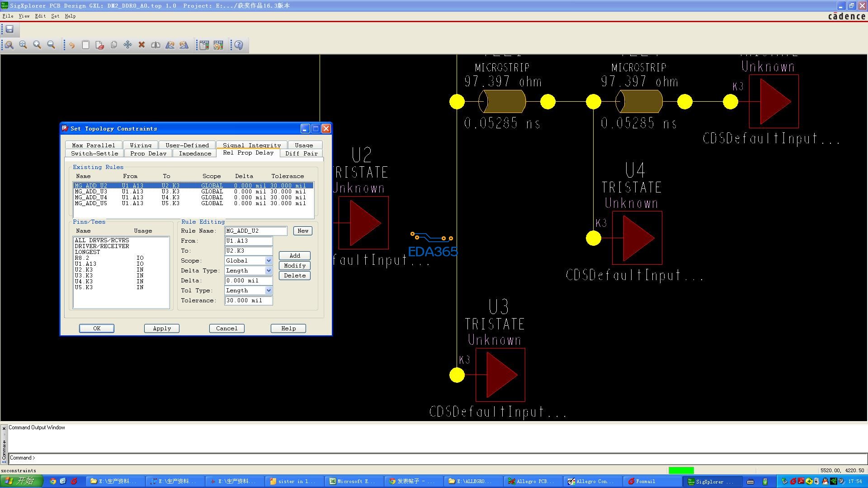Click the Apply button

coord(161,328)
